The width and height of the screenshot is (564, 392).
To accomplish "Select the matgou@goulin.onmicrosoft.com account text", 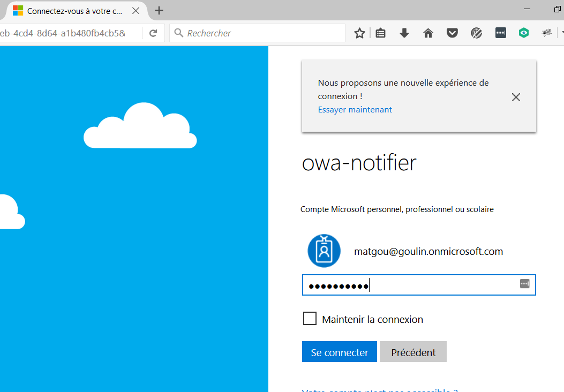I will pyautogui.click(x=428, y=251).
